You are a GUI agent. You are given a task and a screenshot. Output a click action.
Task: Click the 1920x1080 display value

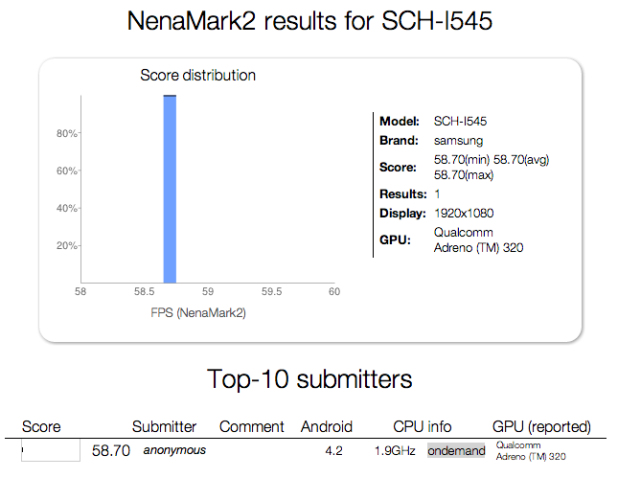464,213
